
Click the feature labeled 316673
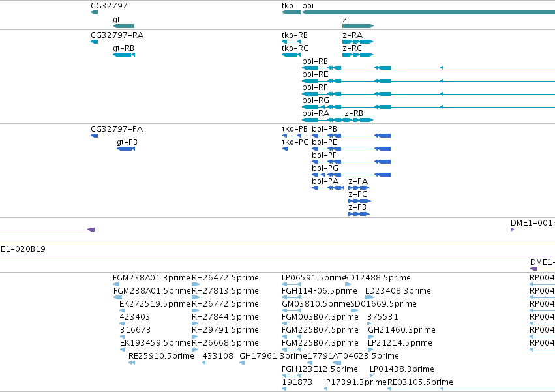(x=135, y=330)
